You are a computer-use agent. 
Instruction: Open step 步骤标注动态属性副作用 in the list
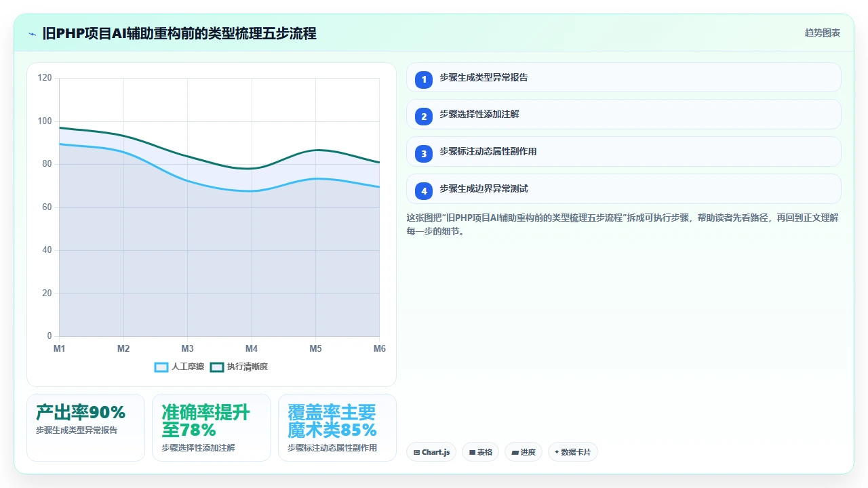[x=624, y=152]
